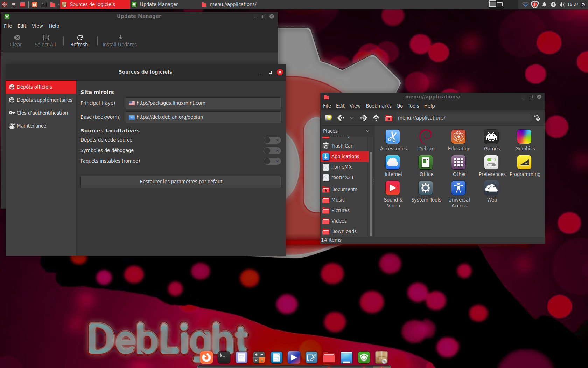The image size is (588, 368).
Task: Open Tools menu in file manager
Action: (413, 106)
